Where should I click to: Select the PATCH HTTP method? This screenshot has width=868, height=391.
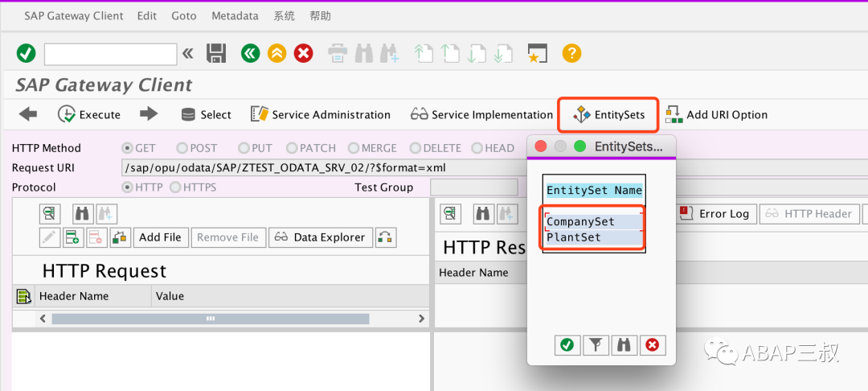tap(292, 148)
